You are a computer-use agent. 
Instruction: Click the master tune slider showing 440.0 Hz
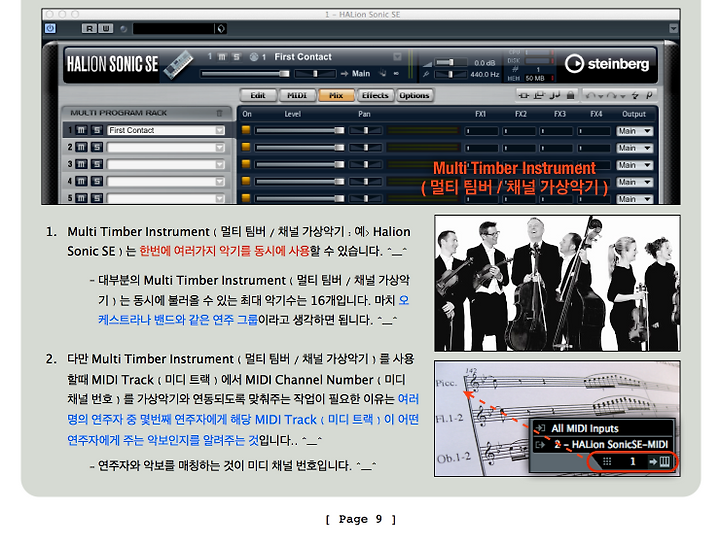click(450, 74)
